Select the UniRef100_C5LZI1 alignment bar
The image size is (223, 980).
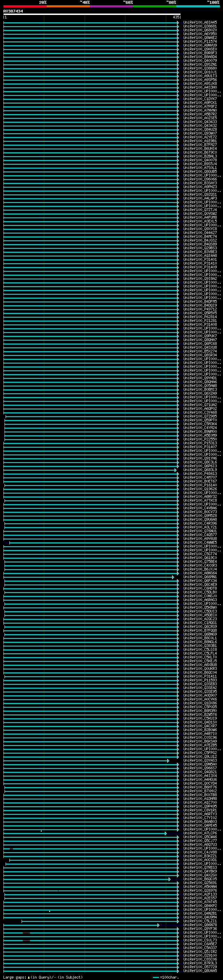pos(100,921)
